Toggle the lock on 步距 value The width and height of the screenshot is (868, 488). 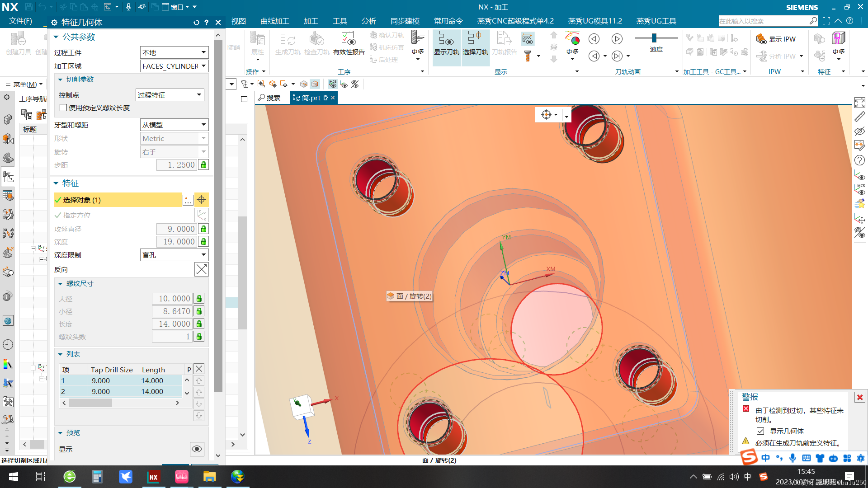(203, 165)
